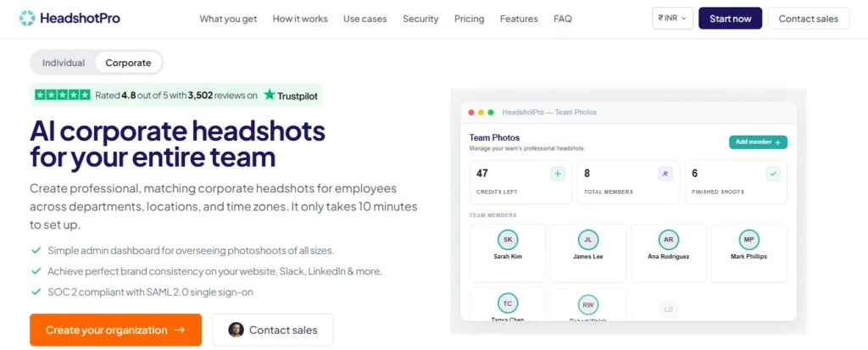Image resolution: width=868 pixels, height=350 pixels.
Task: Click the yellow window dot in mockup
Action: click(481, 113)
